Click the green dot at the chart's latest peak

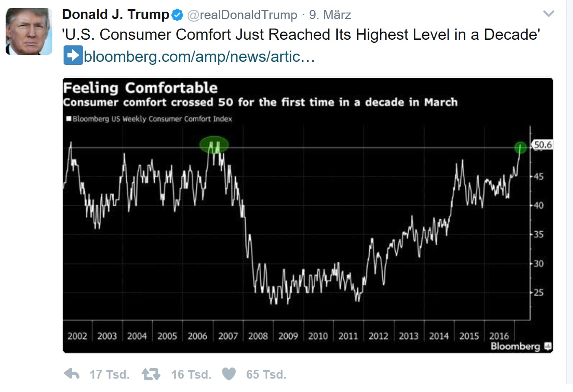pyautogui.click(x=521, y=148)
